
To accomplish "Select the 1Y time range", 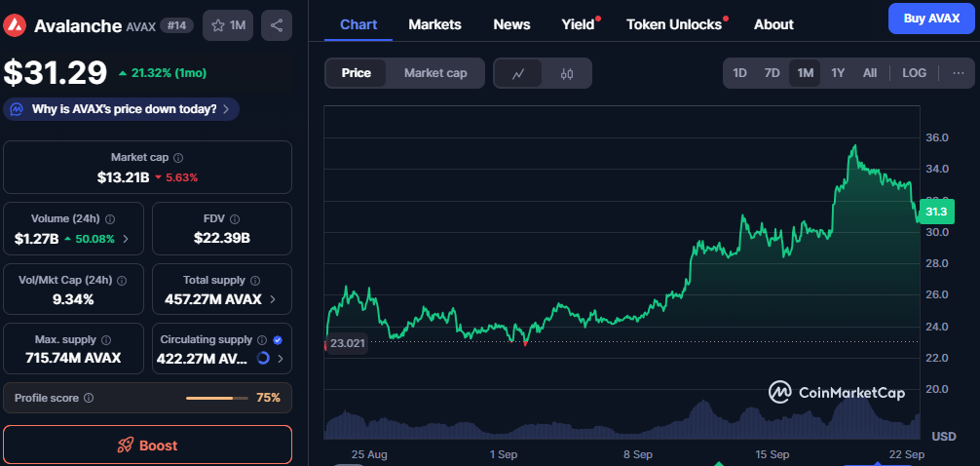I will pyautogui.click(x=838, y=73).
